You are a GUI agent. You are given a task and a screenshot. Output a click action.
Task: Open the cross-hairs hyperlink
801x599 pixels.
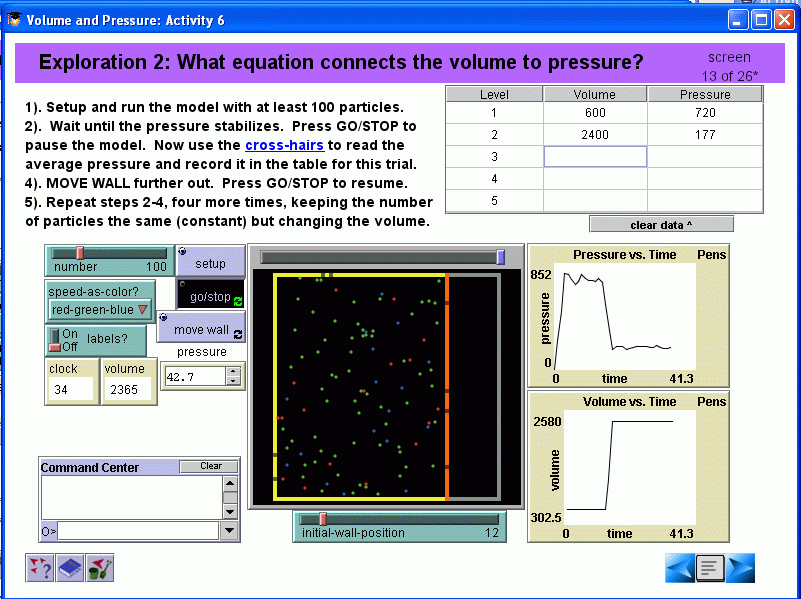pyautogui.click(x=284, y=145)
